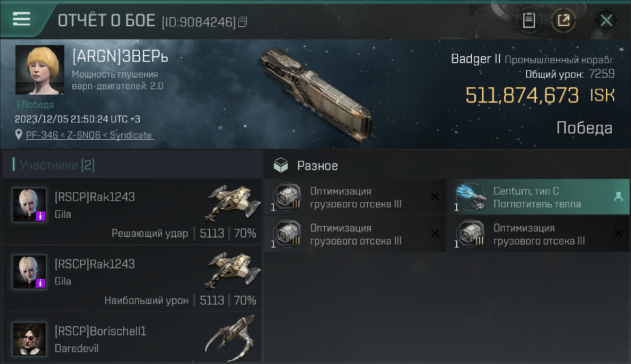
Task: Select first cargo optimization III module icon
Action: 286,197
